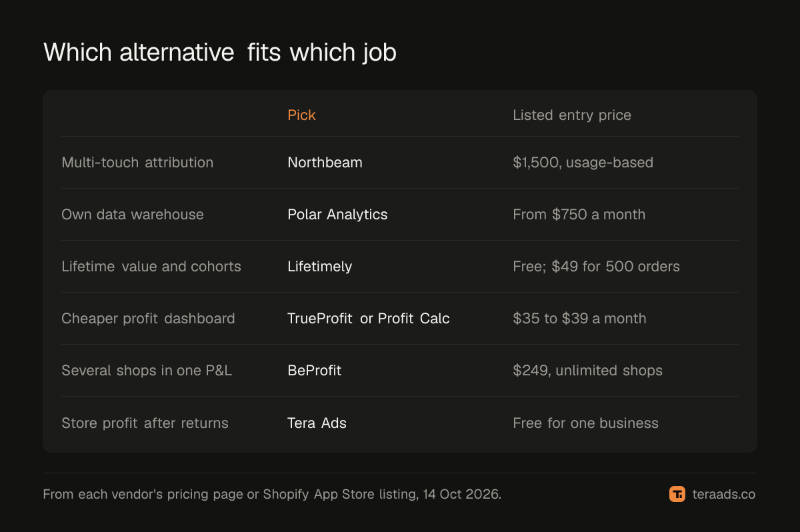Viewport: 800px width, 532px height.
Task: Select the 'Cheaper profit dashboard' row label
Action: (x=148, y=318)
